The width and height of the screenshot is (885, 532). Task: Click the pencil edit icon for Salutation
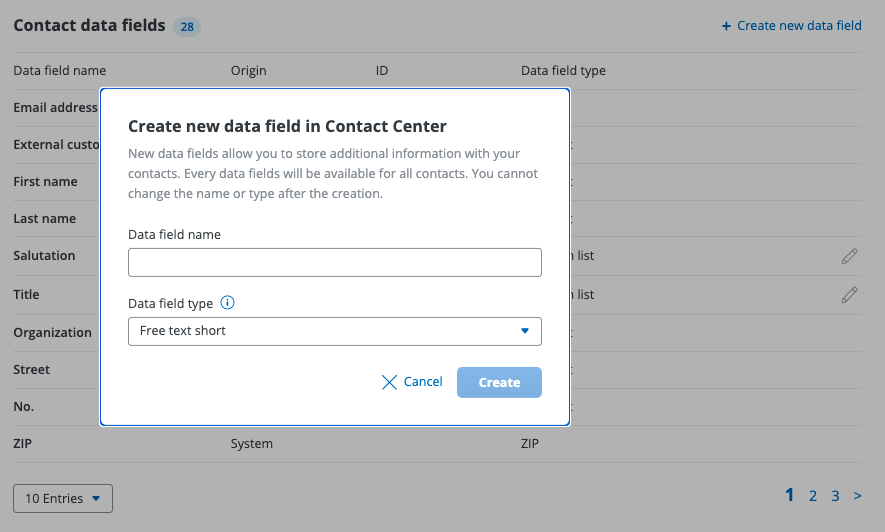[x=850, y=256]
